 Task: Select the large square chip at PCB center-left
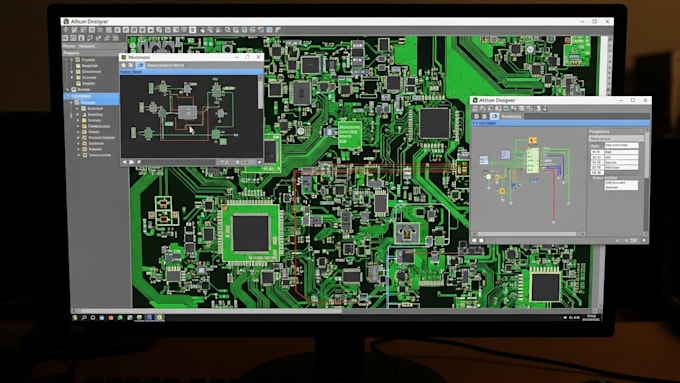(x=250, y=233)
